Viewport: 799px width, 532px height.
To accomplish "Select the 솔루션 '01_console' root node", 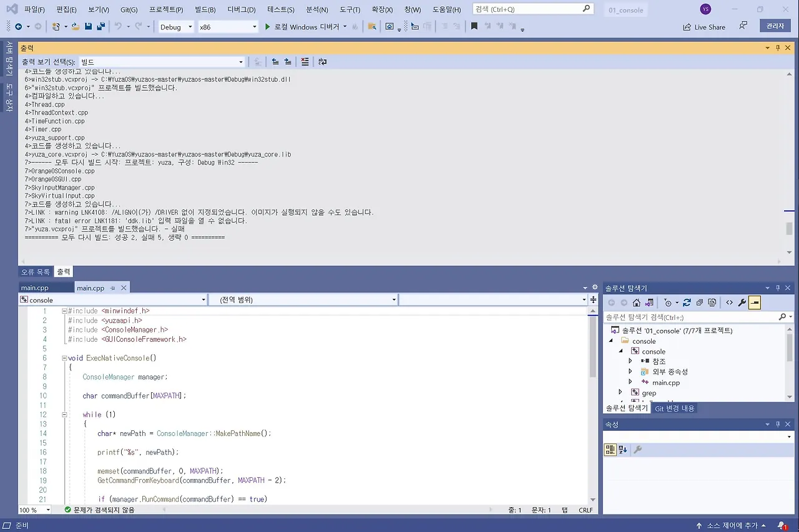I will 676,331.
